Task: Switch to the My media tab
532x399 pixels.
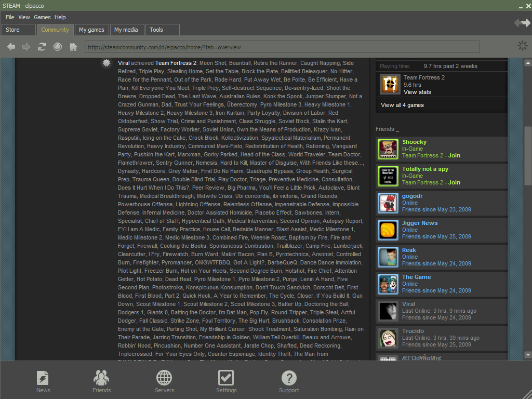Action: click(126, 30)
